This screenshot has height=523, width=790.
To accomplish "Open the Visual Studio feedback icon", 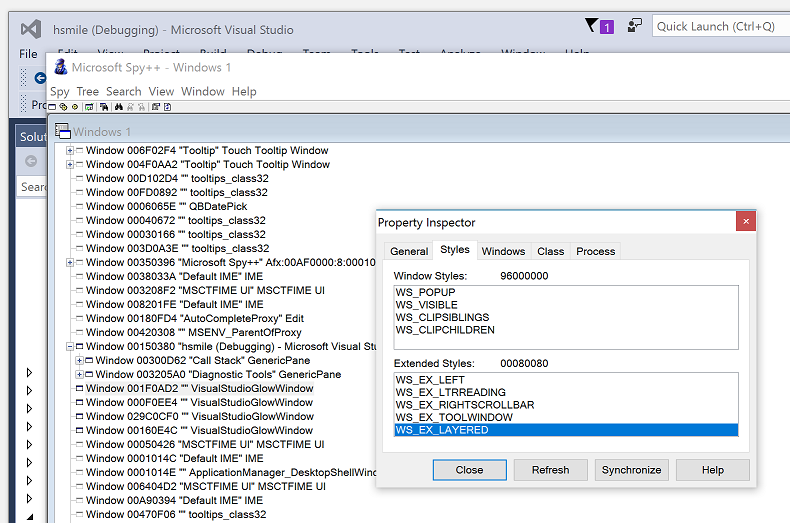I will point(635,26).
